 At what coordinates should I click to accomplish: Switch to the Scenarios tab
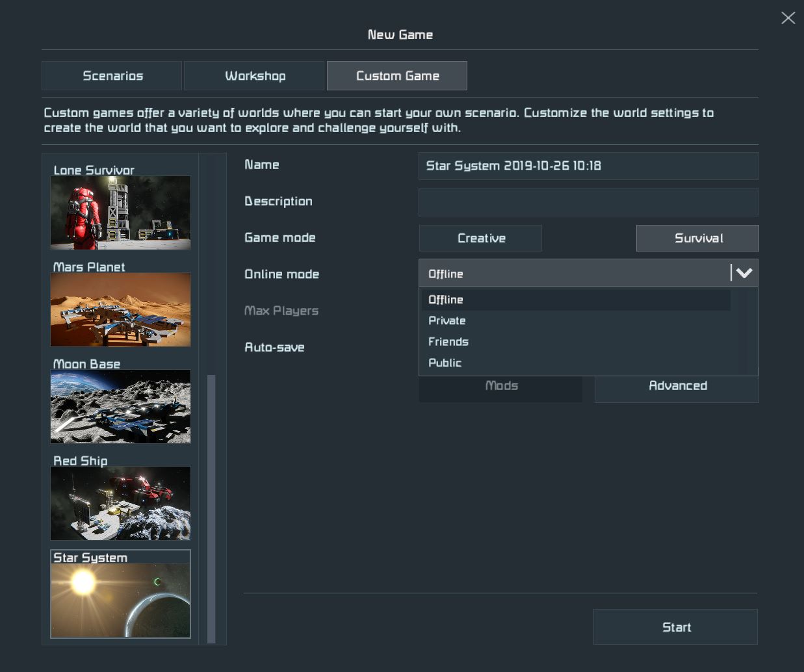click(x=112, y=75)
